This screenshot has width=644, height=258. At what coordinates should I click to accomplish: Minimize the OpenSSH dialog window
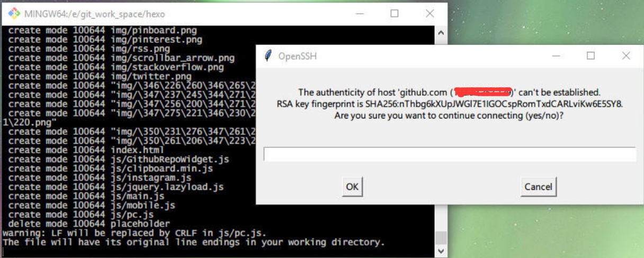tap(556, 56)
